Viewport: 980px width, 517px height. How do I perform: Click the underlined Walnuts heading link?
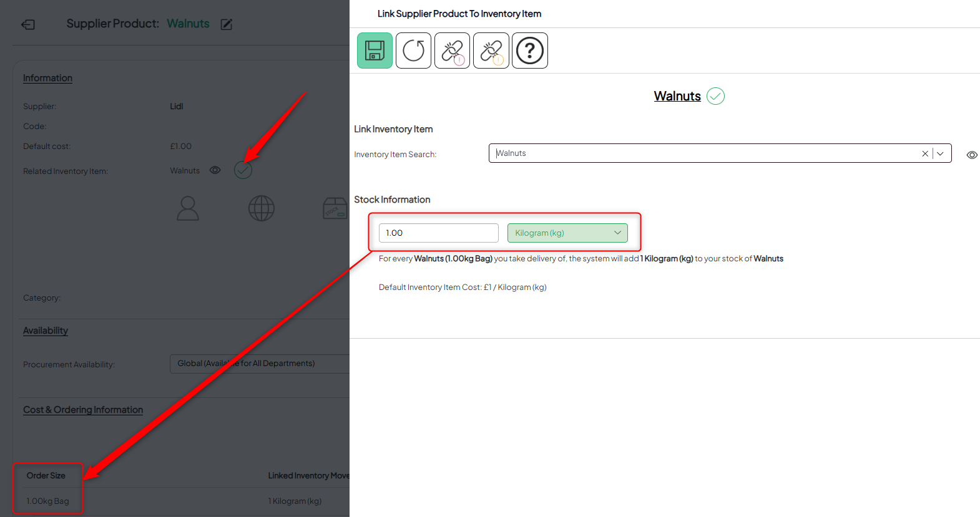(x=677, y=96)
